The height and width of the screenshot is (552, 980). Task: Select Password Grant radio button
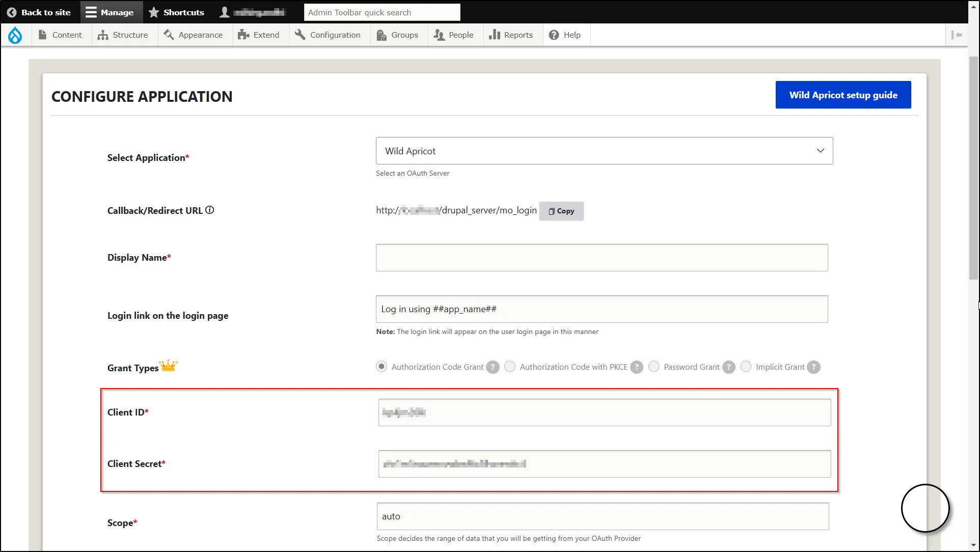(654, 367)
